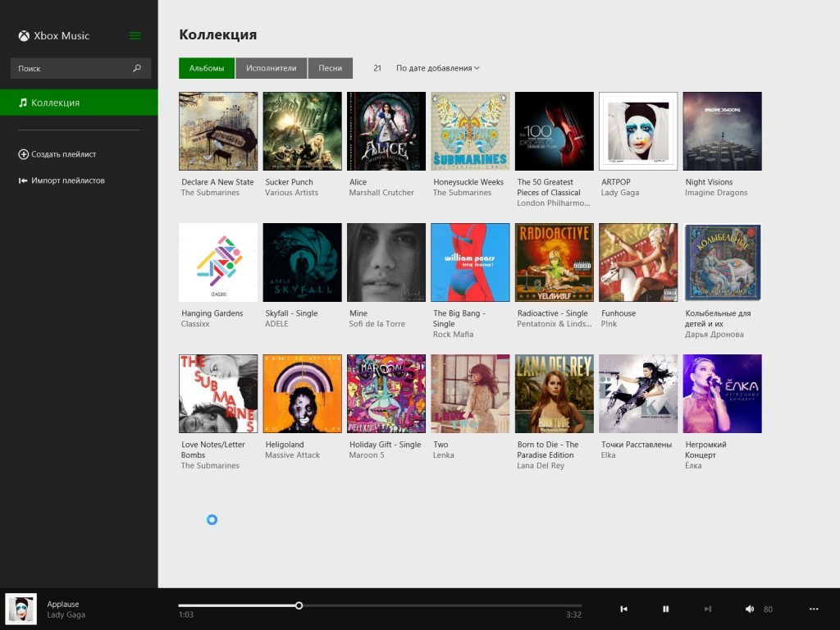
Task: Open The Big Bang - Single cover
Action: coord(470,262)
